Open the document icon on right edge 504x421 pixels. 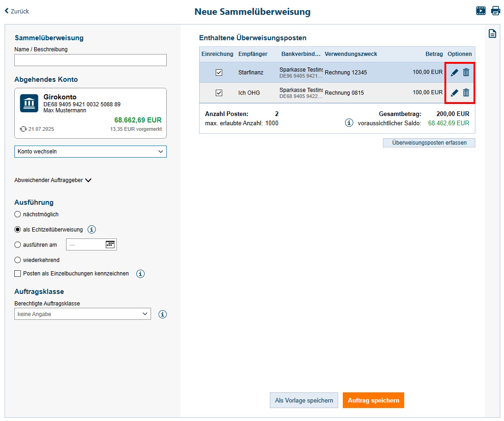coord(493,34)
